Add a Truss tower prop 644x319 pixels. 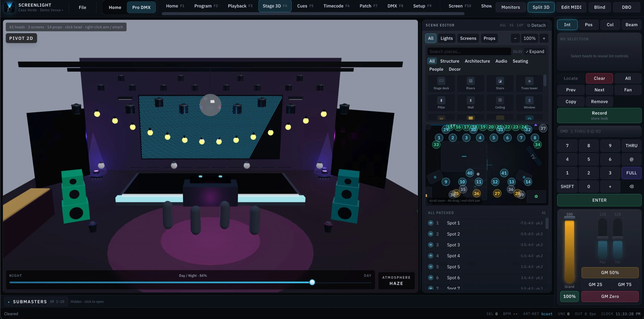[x=529, y=84]
